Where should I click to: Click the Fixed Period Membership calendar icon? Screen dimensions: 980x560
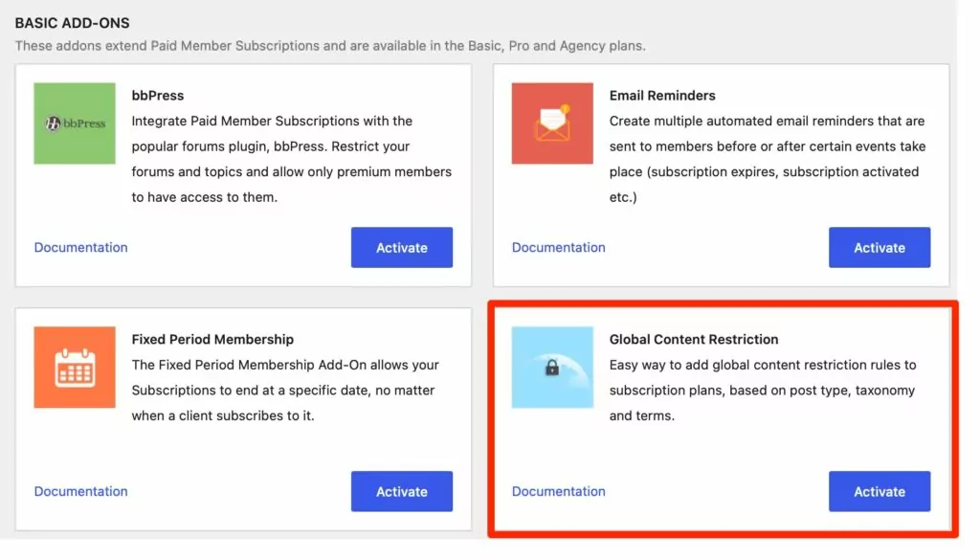[75, 367]
